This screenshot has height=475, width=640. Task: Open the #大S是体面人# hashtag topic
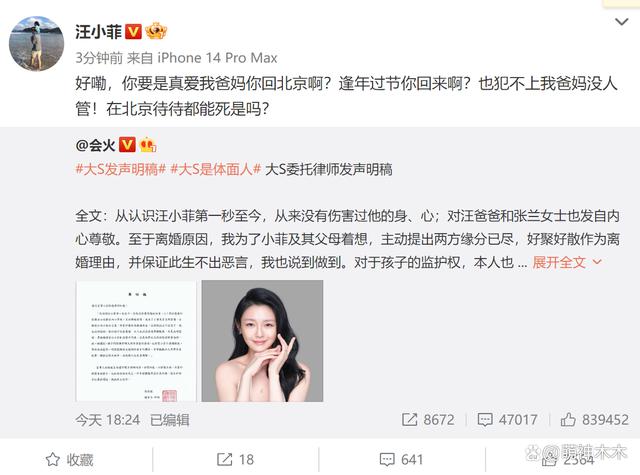pos(215,169)
